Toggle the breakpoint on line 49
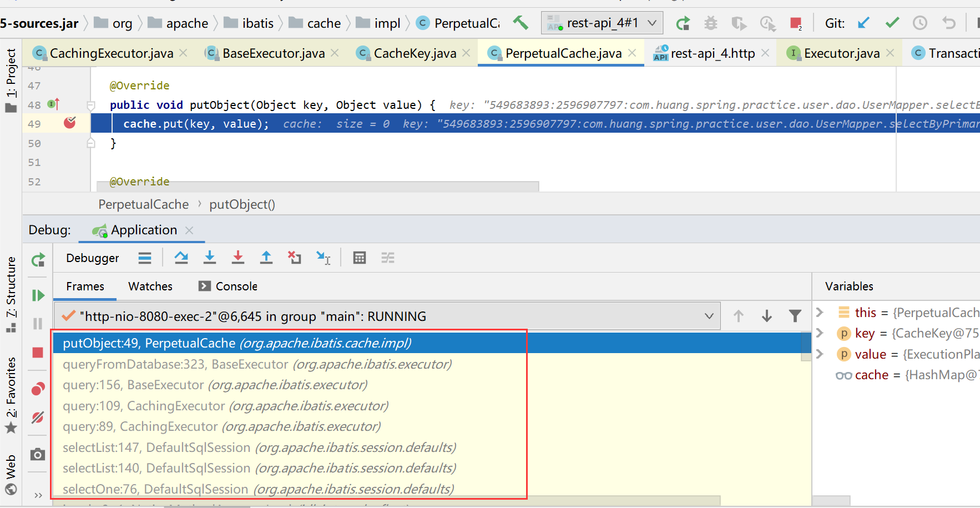980x508 pixels. [70, 123]
